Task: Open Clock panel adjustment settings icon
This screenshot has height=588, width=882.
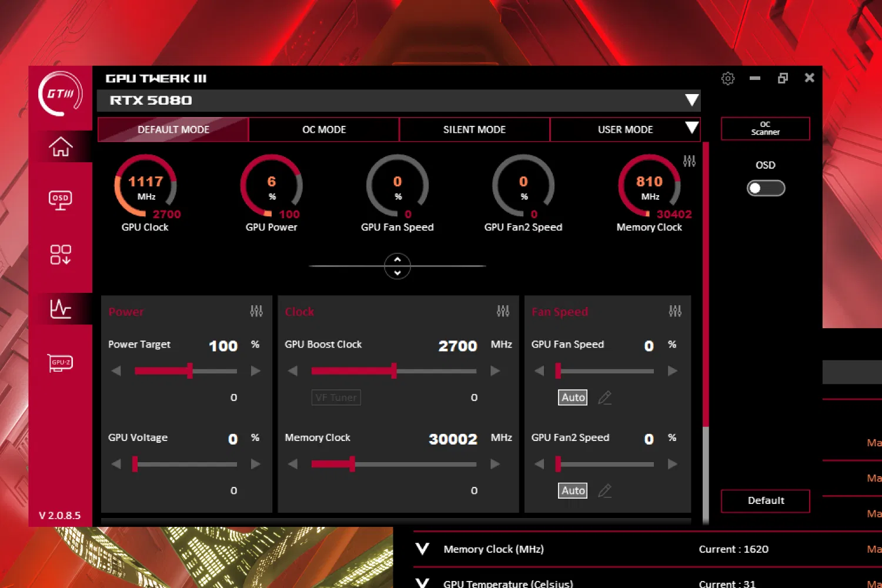Action: click(503, 311)
